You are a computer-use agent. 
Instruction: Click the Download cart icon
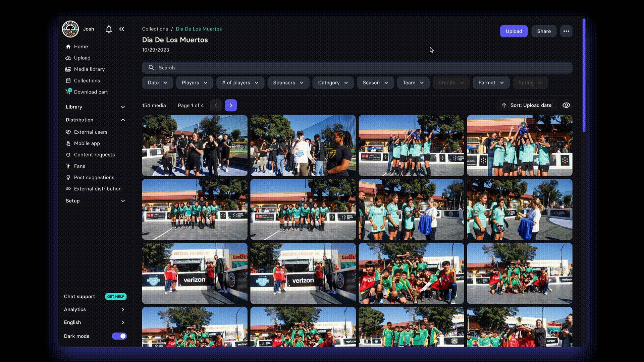pos(68,92)
